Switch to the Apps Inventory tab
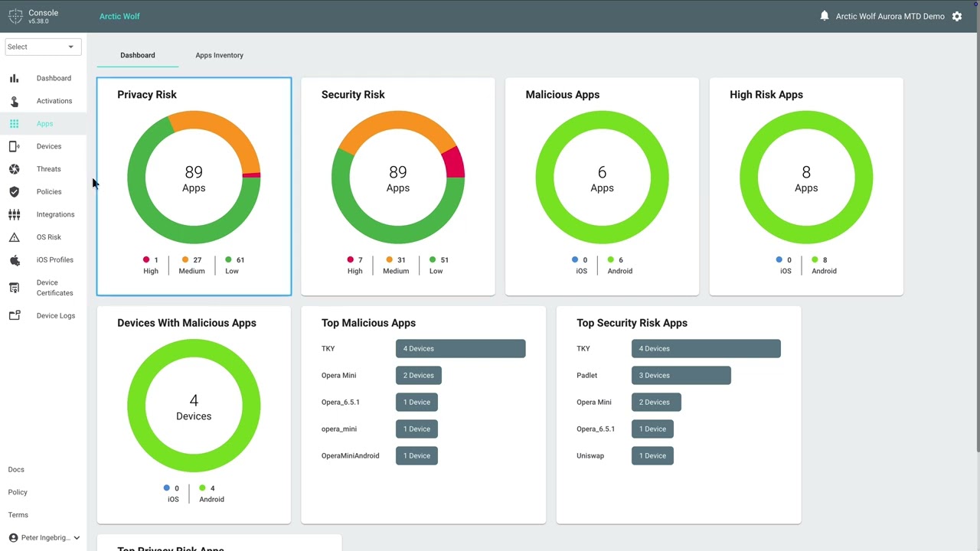 click(x=219, y=55)
